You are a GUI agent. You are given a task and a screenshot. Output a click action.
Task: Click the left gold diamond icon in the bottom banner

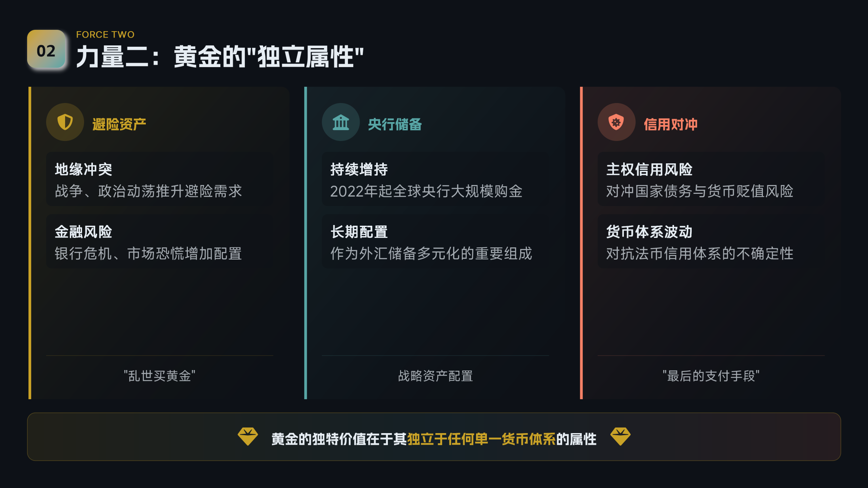[248, 436]
